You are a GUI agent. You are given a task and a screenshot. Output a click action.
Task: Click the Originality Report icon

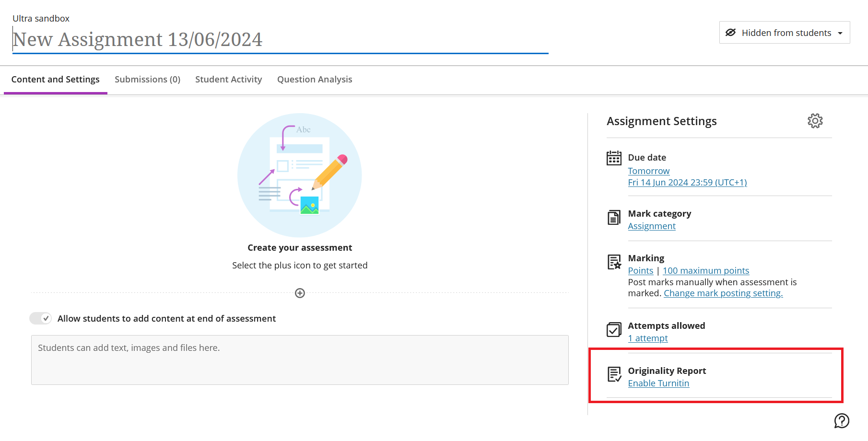pos(614,374)
